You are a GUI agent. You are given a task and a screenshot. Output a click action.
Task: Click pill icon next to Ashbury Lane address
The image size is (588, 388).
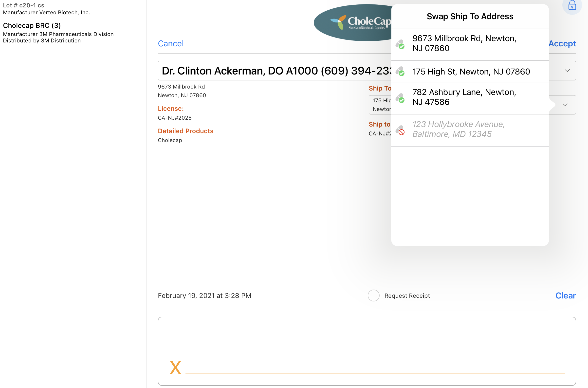tap(400, 98)
